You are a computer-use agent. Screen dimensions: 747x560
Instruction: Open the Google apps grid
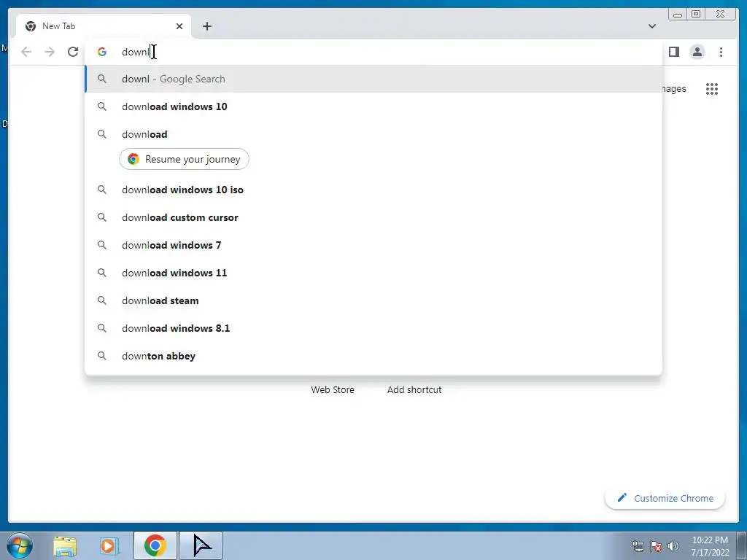click(712, 89)
